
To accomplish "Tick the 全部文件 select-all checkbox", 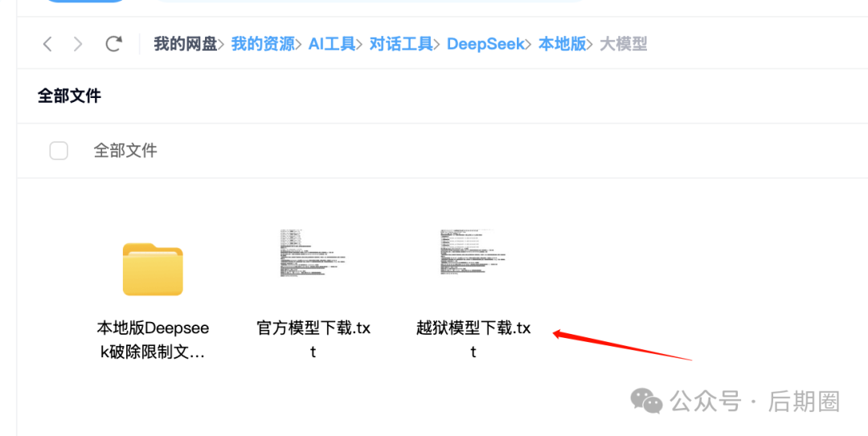I will (59, 150).
